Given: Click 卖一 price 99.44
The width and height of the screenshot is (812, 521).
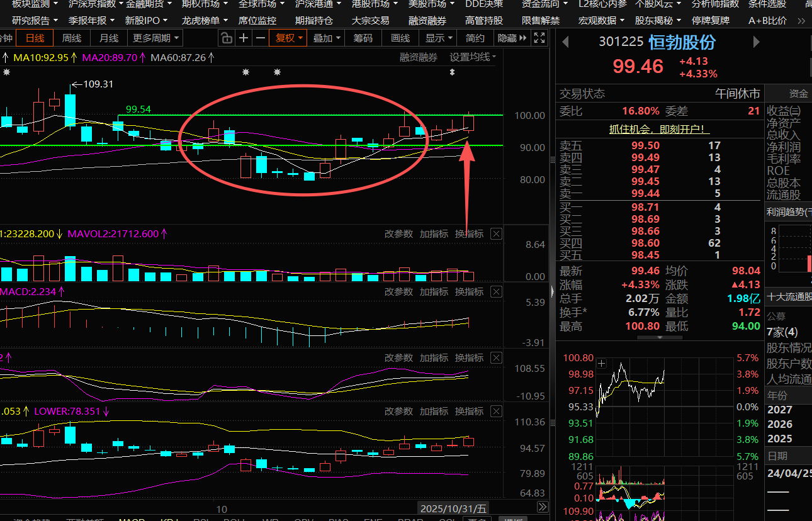Looking at the screenshot, I should pyautogui.click(x=646, y=194).
